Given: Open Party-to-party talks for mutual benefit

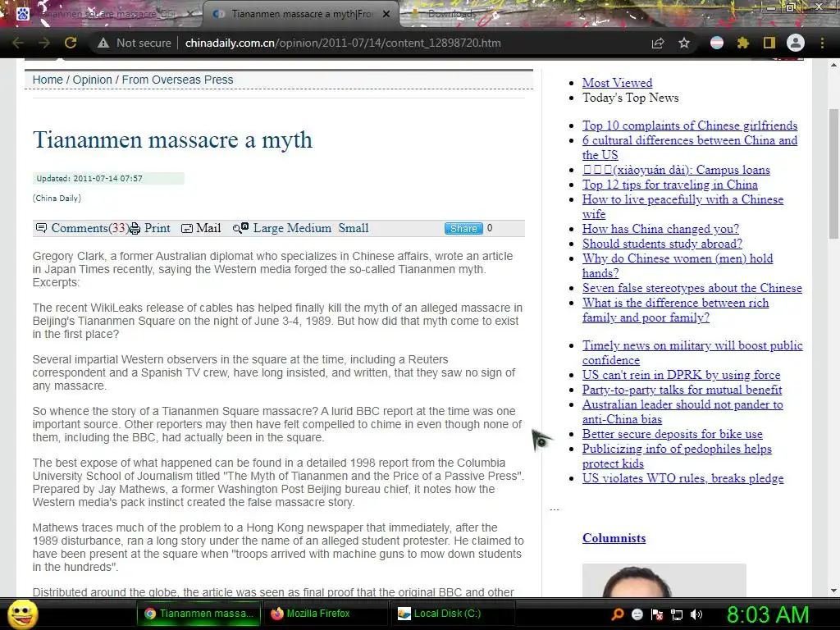Looking at the screenshot, I should [x=682, y=390].
